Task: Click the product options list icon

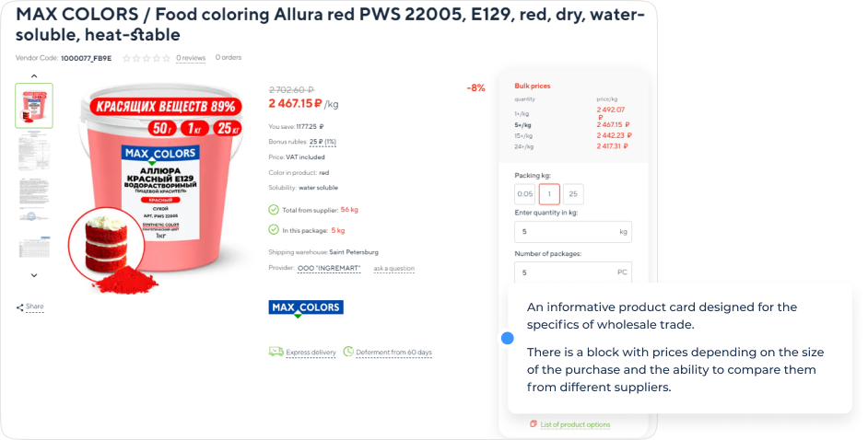Action: 534,424
